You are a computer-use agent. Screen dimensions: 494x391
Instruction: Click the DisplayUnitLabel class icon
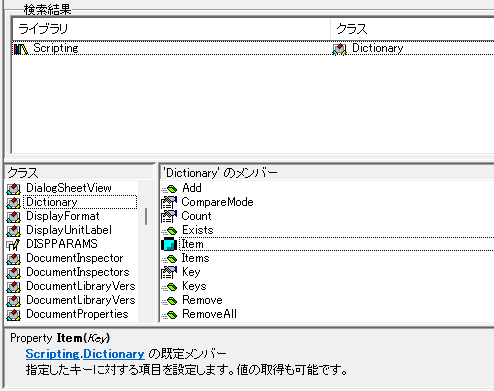tap(14, 231)
